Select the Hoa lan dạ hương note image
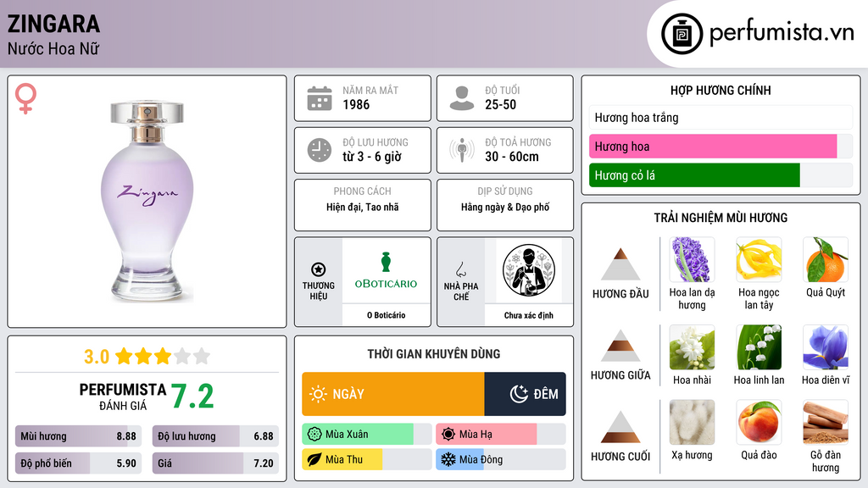 [x=692, y=259]
